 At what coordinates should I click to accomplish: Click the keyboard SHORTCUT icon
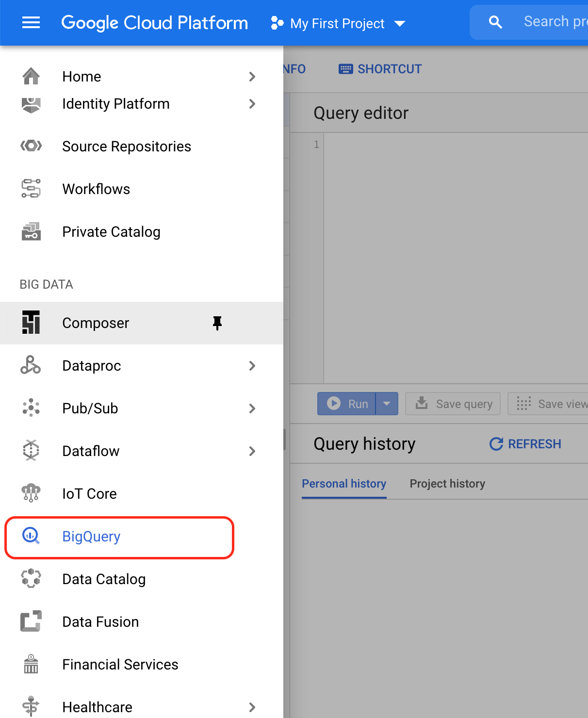[346, 69]
